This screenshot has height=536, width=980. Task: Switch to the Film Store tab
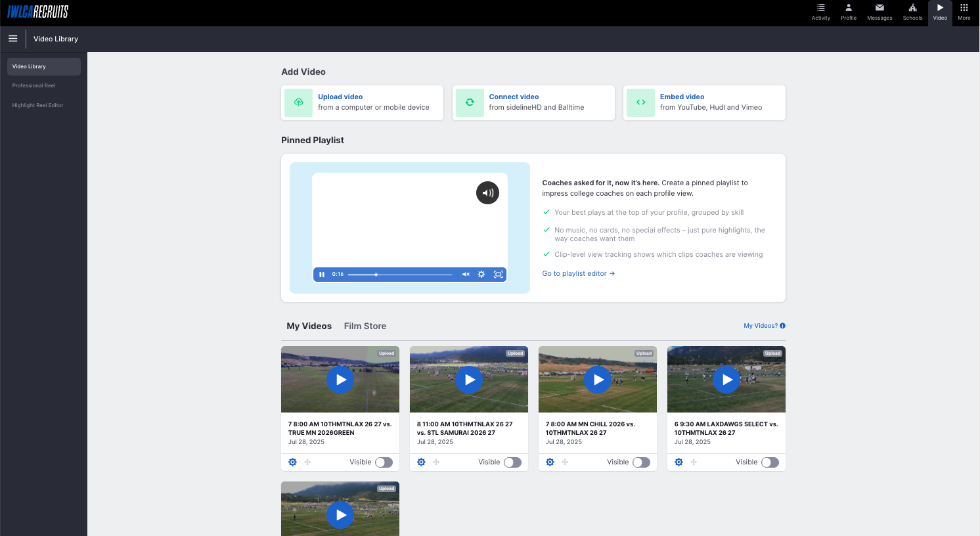click(365, 326)
